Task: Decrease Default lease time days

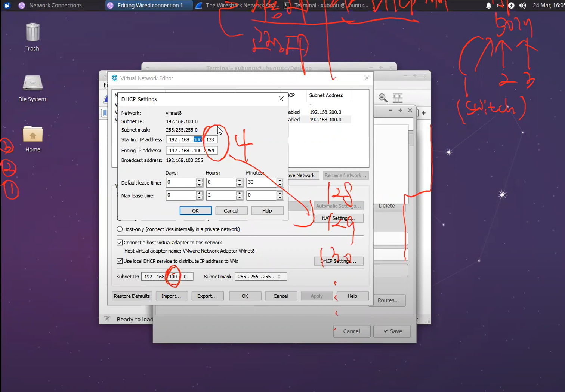Action: 199,185
